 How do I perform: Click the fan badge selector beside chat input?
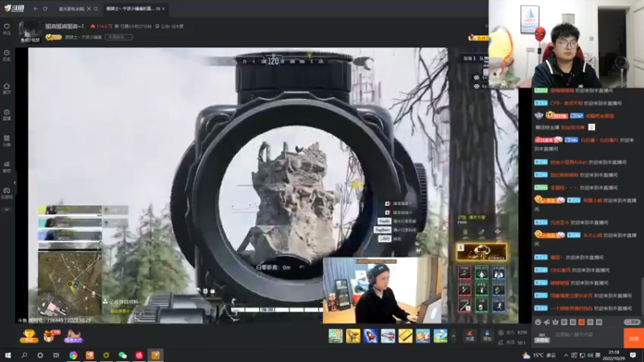(x=542, y=338)
